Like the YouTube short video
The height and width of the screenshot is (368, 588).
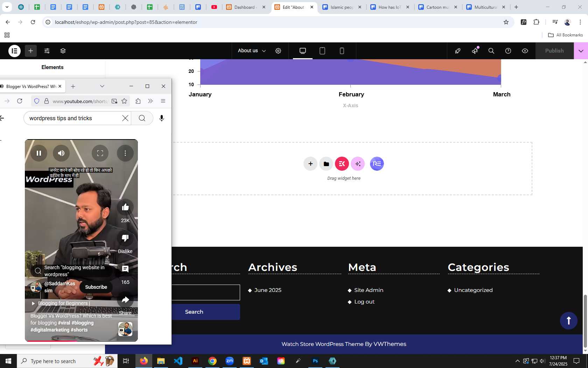tap(125, 207)
